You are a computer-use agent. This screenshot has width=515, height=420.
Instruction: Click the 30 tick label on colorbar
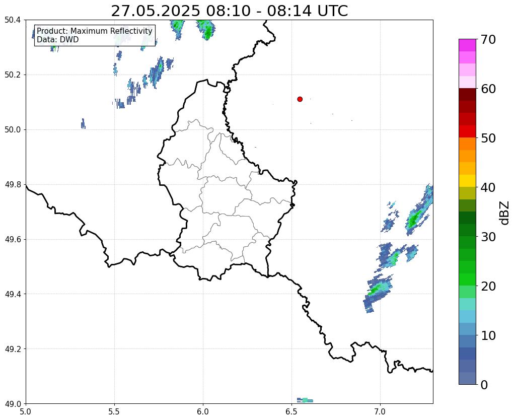coord(488,237)
